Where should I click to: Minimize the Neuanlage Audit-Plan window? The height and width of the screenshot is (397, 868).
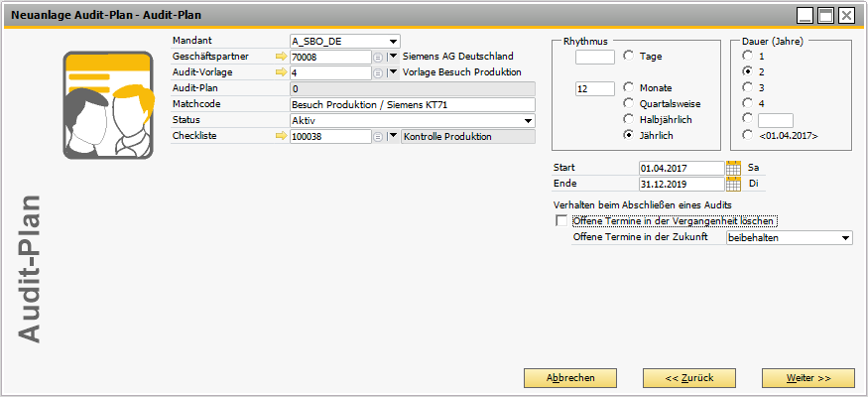pos(805,16)
